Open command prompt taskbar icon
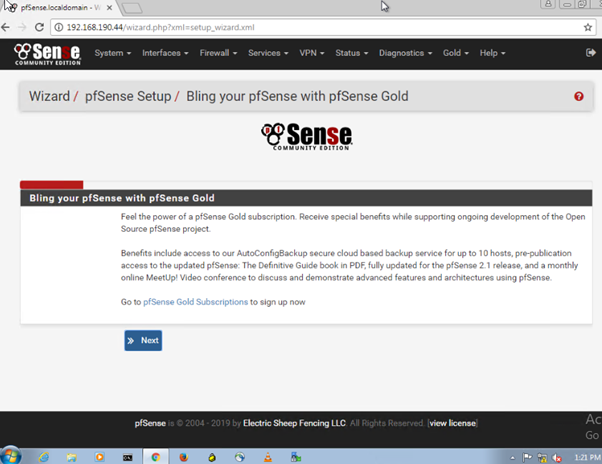The width and height of the screenshot is (602, 464). 127,457
